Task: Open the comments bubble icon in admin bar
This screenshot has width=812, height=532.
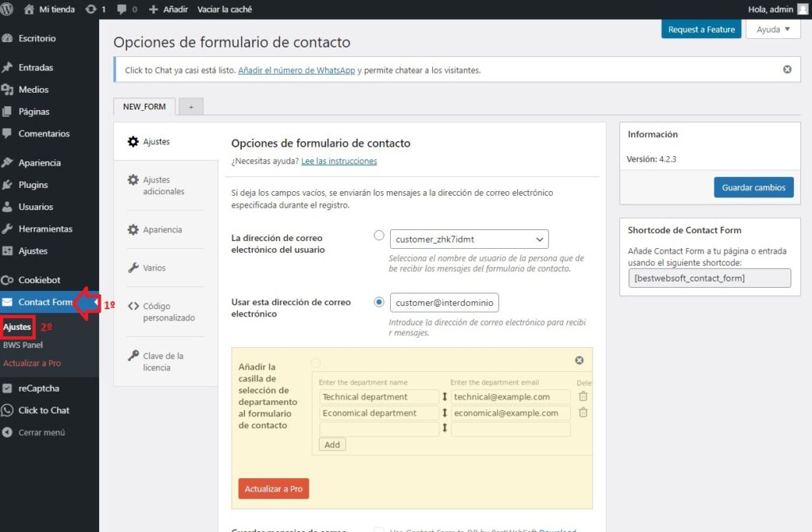Action: [121, 10]
